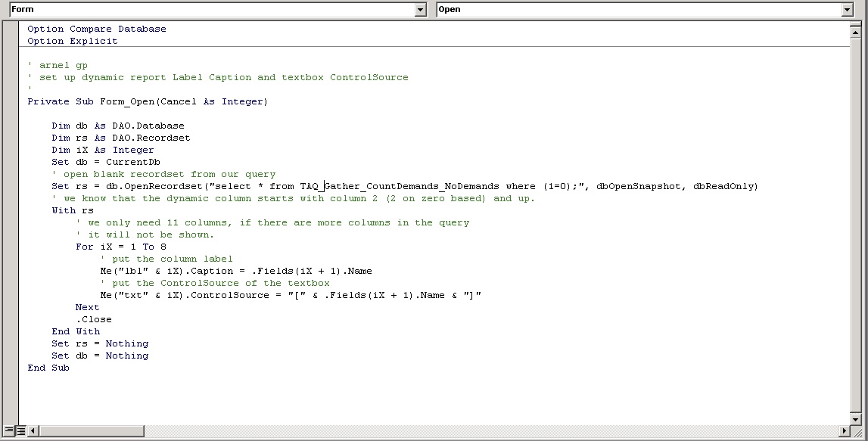868x441 pixels.
Task: Click the line 'Dim db As DAO.Database'
Action: click(118, 126)
